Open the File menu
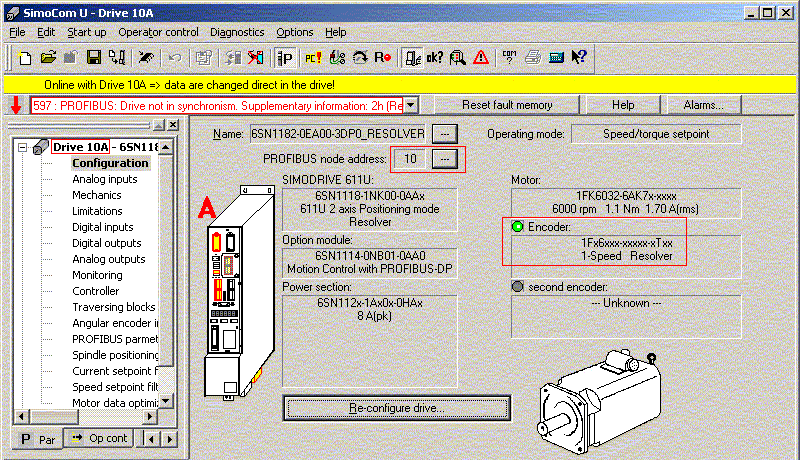This screenshot has width=800, height=460. point(17,32)
